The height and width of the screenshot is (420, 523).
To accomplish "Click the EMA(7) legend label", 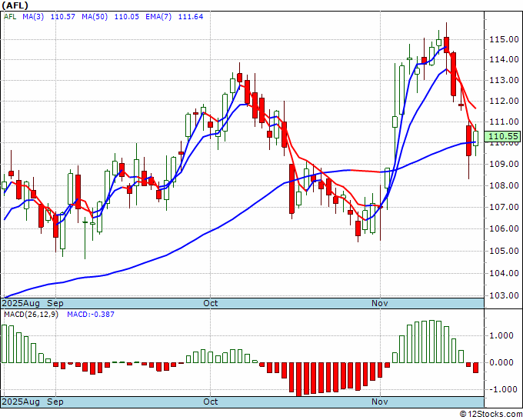I will click(x=158, y=16).
